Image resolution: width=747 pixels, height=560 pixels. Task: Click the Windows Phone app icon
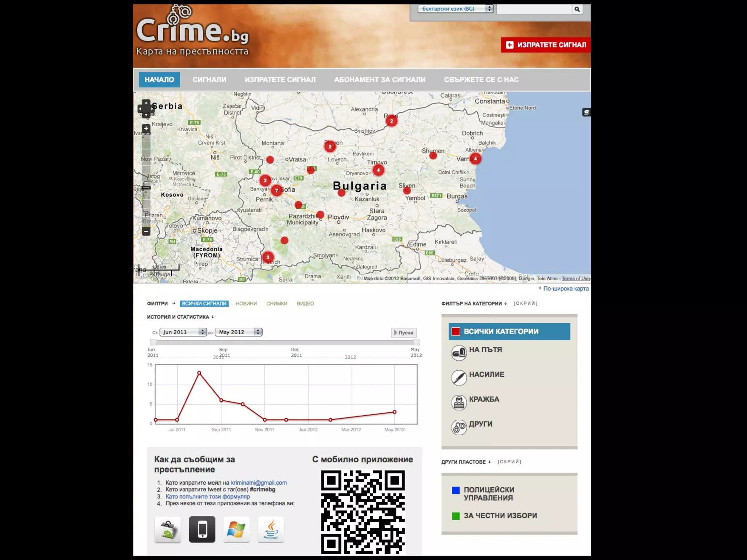point(236,529)
